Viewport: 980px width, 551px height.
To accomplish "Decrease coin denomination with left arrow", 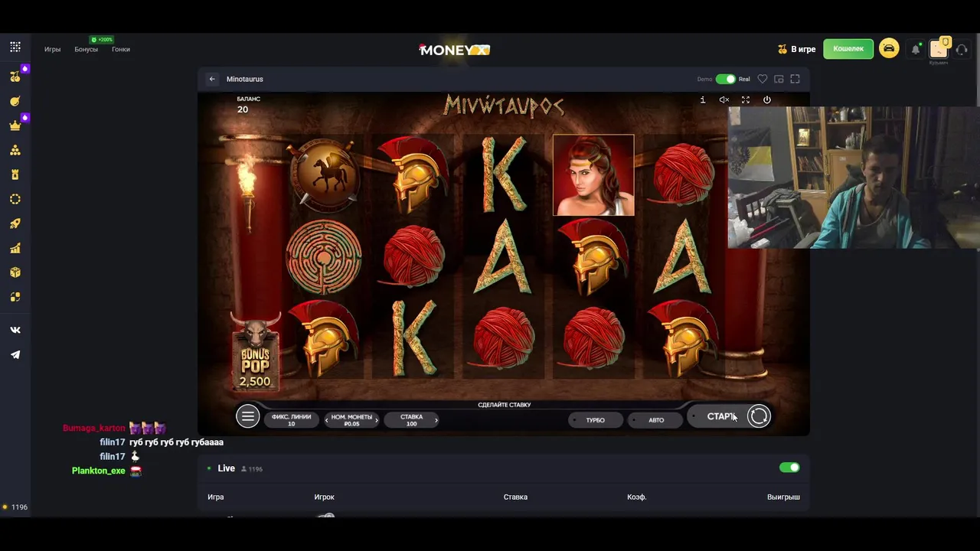I will [x=327, y=420].
